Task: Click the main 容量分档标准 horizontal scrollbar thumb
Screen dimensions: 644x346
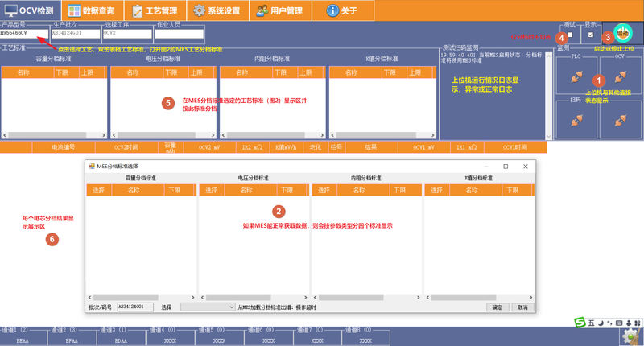Action: [x=47, y=135]
